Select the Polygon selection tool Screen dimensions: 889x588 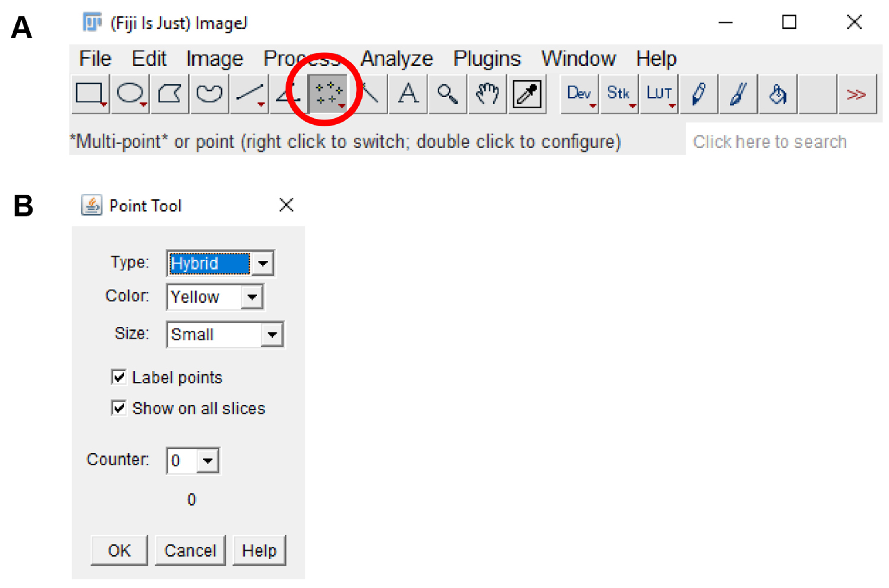click(170, 94)
